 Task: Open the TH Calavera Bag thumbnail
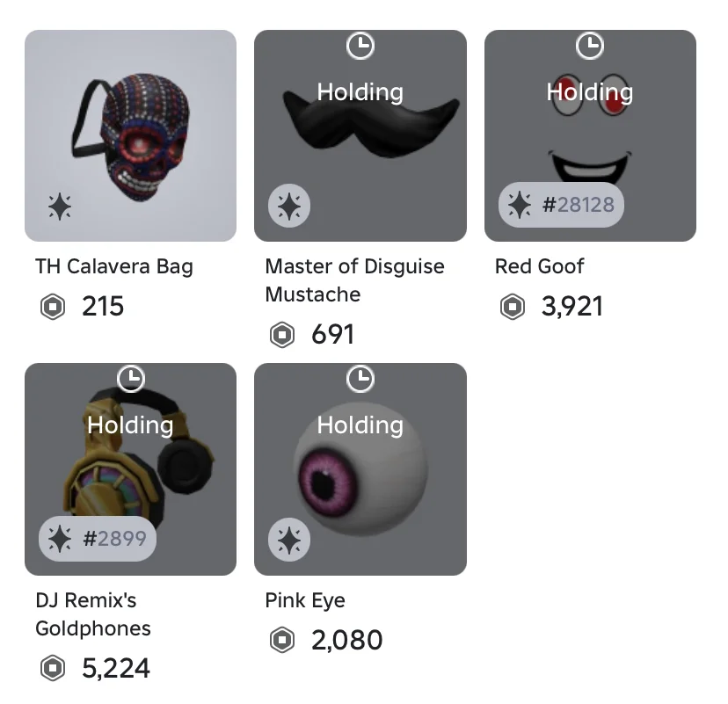click(130, 135)
